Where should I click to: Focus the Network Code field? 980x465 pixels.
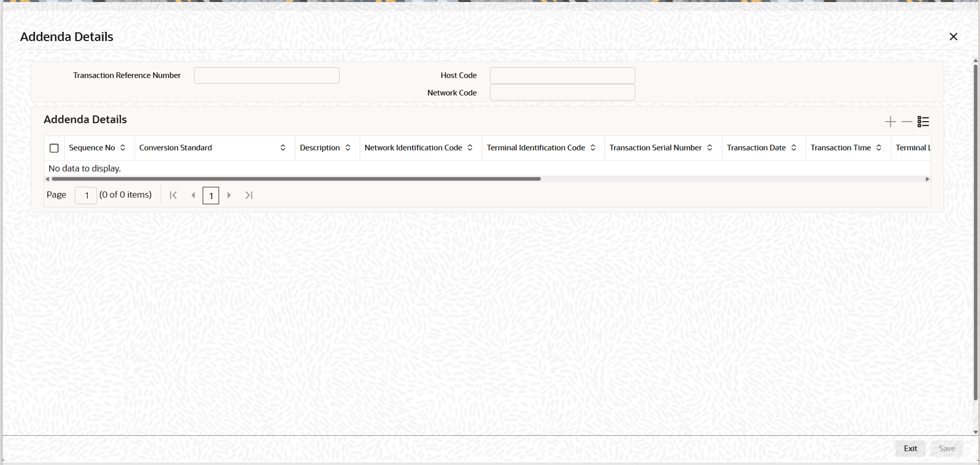tap(562, 92)
